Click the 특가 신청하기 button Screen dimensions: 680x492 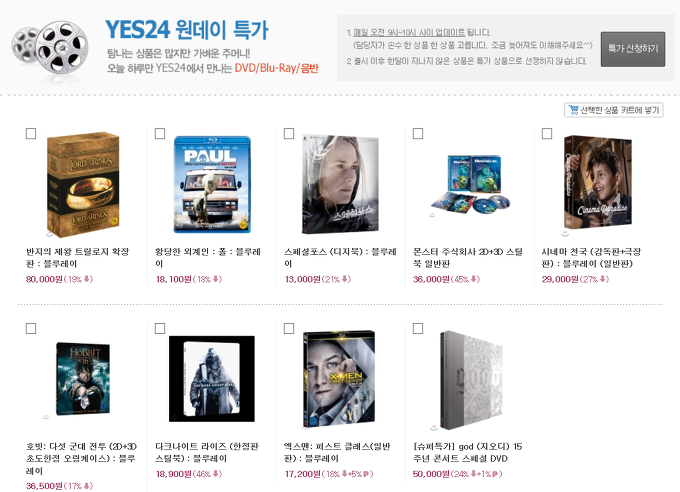tap(633, 49)
